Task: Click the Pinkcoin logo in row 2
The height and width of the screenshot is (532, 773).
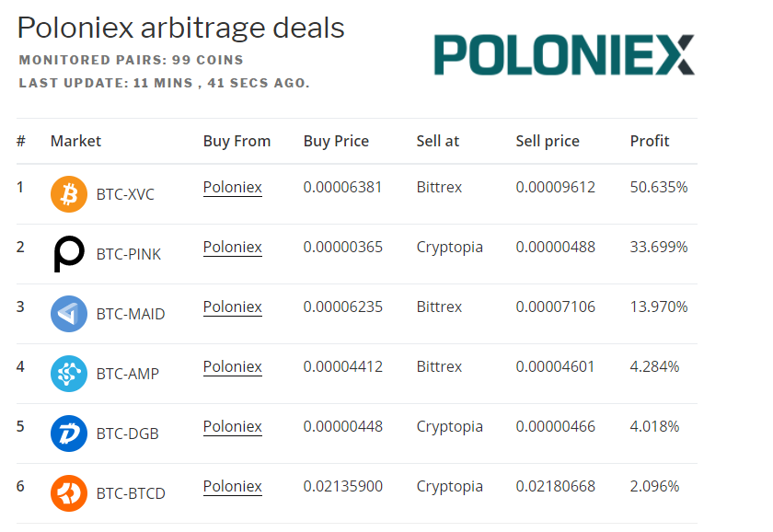Action: click(x=69, y=254)
